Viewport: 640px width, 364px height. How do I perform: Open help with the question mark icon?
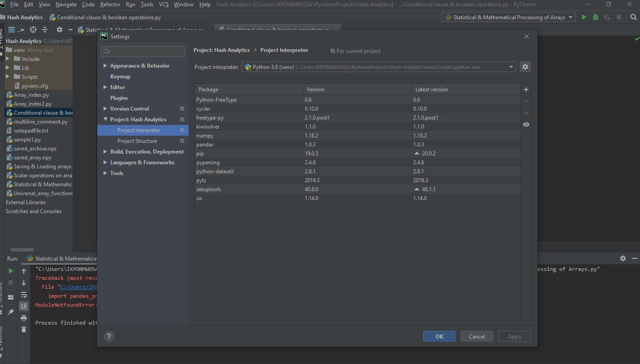(x=108, y=336)
